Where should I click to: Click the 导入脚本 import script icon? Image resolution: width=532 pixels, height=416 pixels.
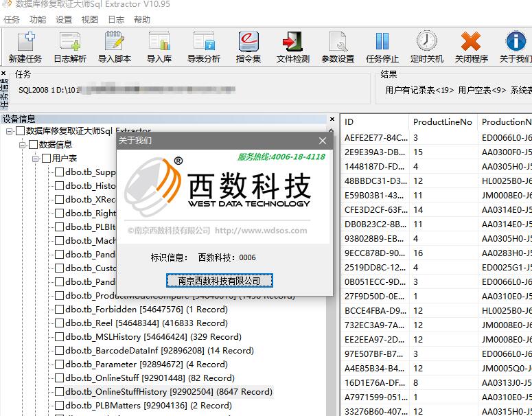coord(115,47)
